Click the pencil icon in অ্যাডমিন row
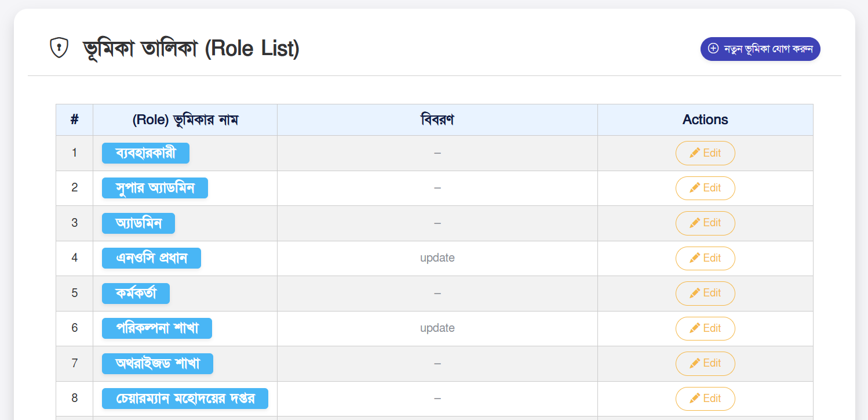The height and width of the screenshot is (420, 868). (x=695, y=223)
